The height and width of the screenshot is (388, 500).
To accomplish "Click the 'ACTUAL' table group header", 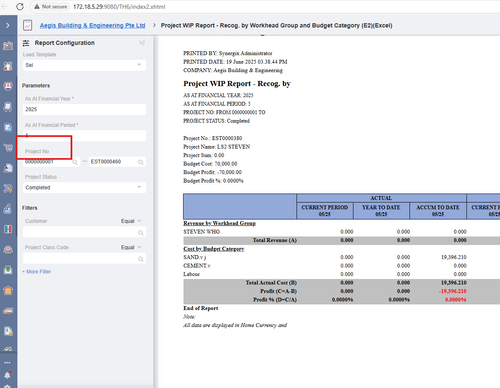I will 381,198.
